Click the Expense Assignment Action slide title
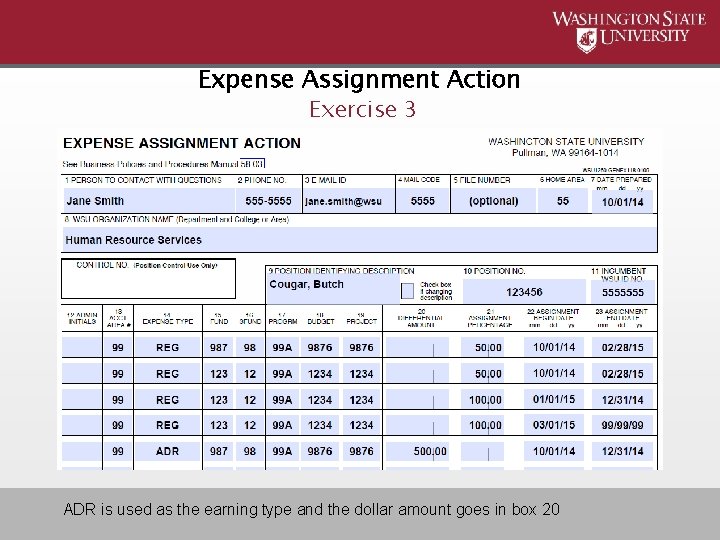This screenshot has height=540, width=720. 359,79
